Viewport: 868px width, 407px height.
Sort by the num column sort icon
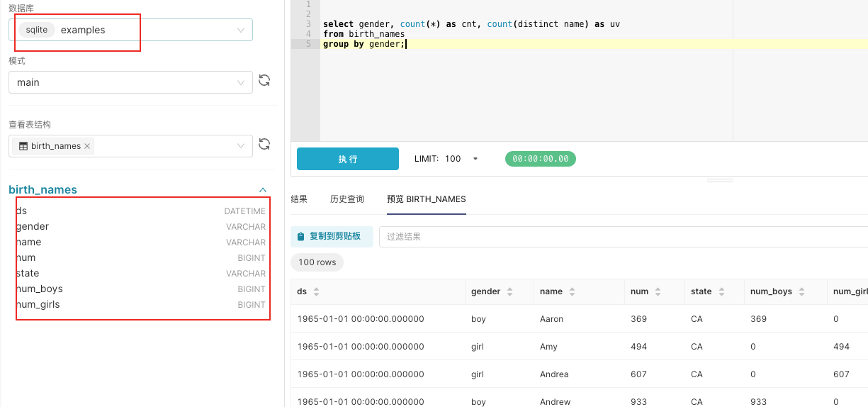[x=658, y=291]
